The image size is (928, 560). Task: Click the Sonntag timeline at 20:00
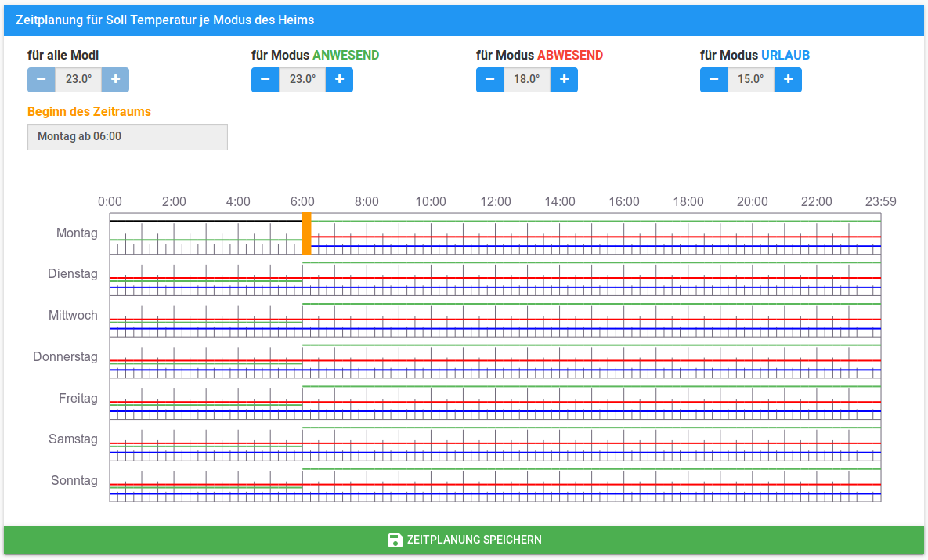pos(753,481)
